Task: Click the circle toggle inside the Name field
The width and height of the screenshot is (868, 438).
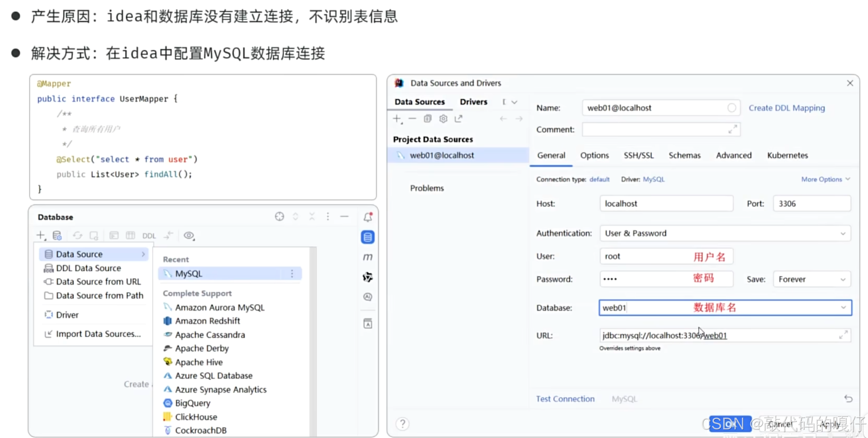Action: click(732, 108)
